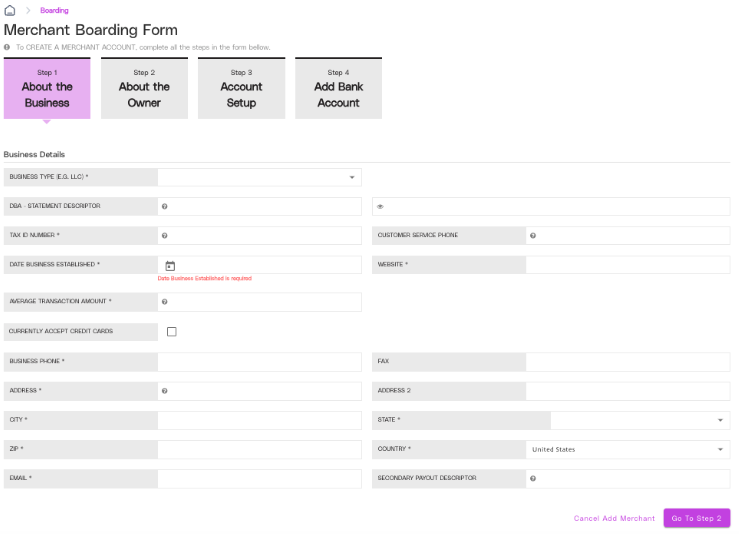Click the help icon in Customer Service Phone field
This screenshot has width=739, height=534.
click(x=533, y=236)
